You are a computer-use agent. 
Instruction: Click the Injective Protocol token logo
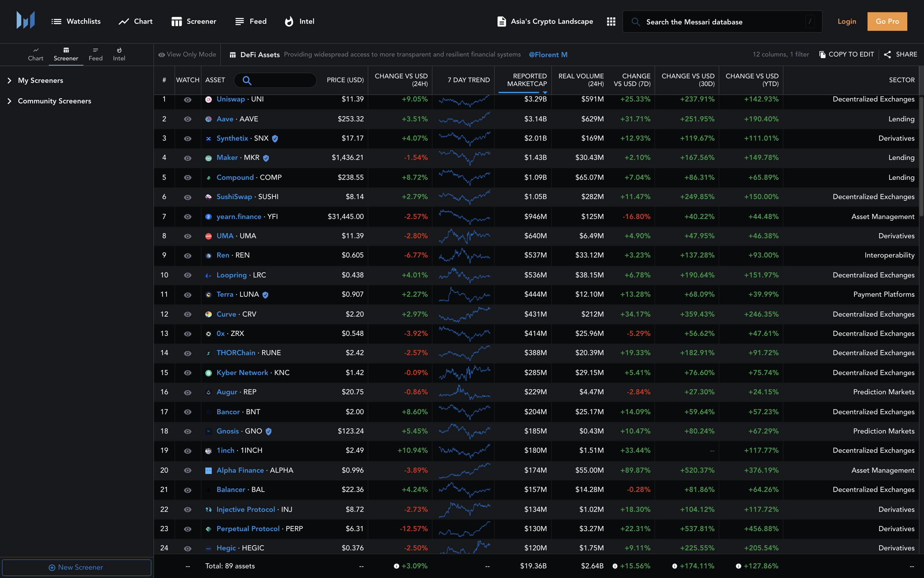[x=209, y=510]
